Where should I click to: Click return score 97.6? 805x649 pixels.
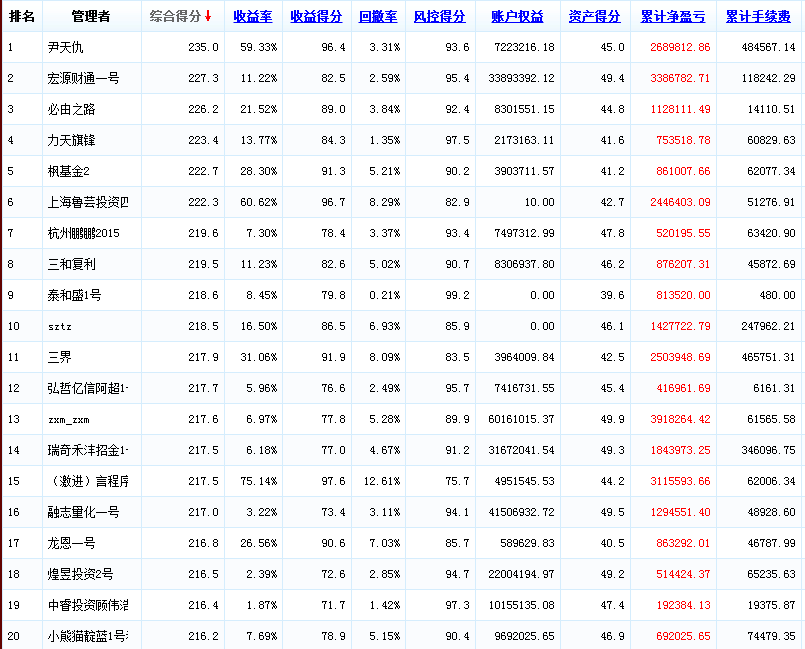coord(333,481)
